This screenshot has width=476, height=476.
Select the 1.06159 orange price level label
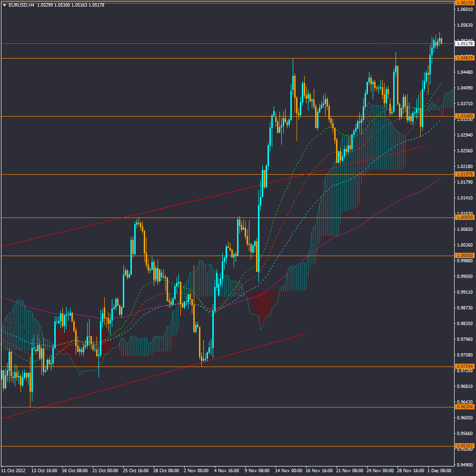pos(464,3)
